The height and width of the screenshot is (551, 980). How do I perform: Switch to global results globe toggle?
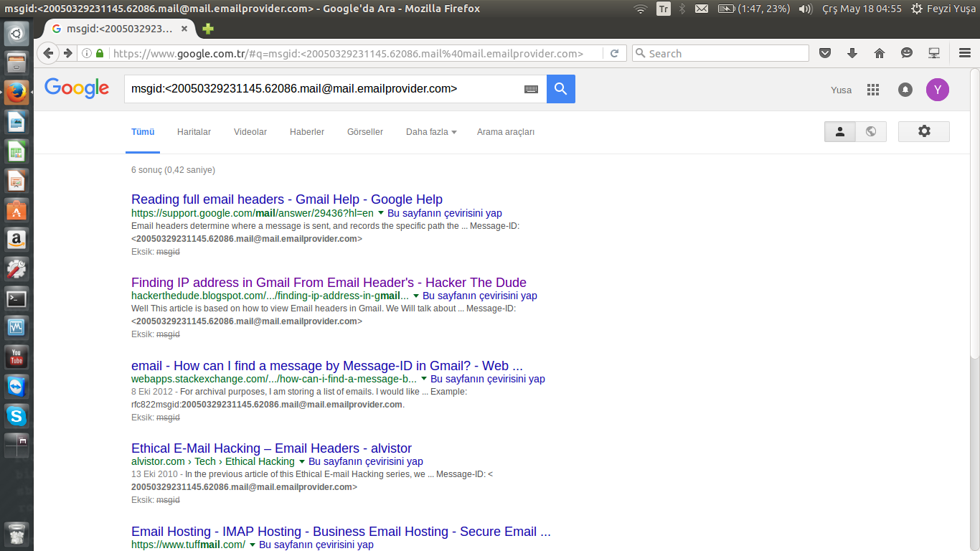(x=871, y=131)
